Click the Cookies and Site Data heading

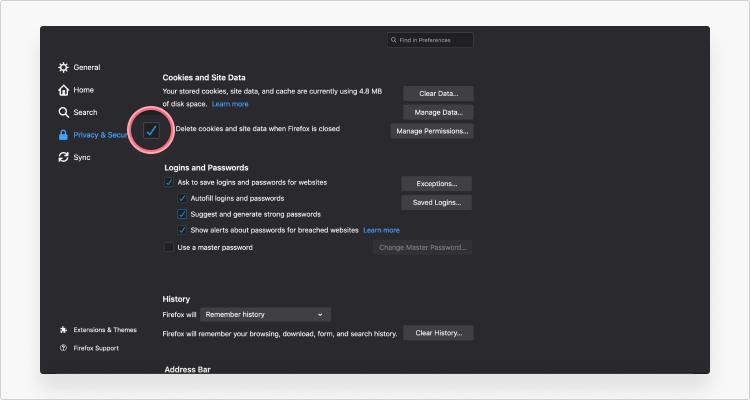[204, 78]
